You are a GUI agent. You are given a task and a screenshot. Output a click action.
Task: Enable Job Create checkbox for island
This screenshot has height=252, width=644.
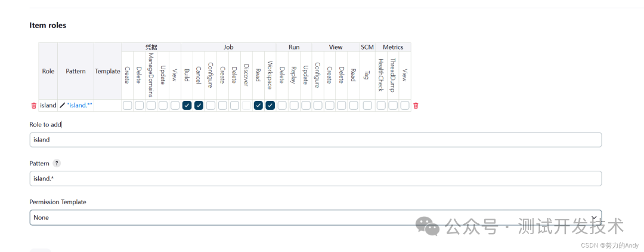coord(222,105)
